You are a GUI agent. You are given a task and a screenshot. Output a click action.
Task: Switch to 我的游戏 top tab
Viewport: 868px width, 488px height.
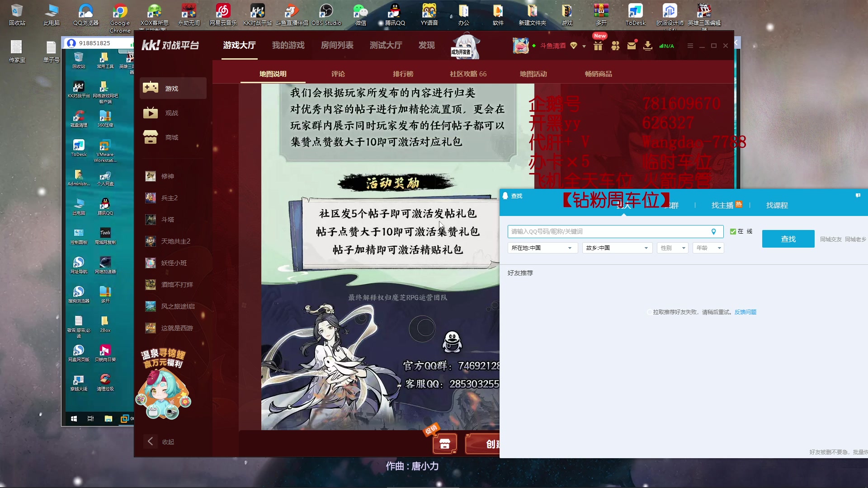[x=288, y=45]
